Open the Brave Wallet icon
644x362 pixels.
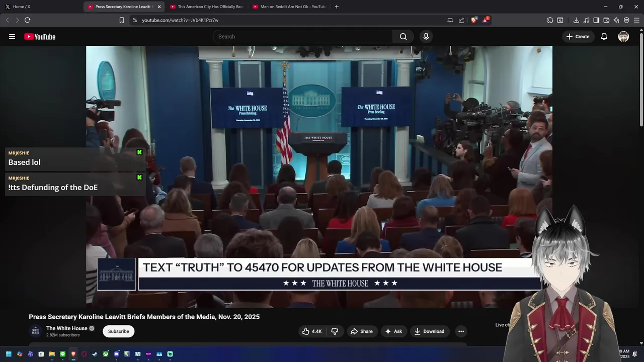pyautogui.click(x=606, y=20)
